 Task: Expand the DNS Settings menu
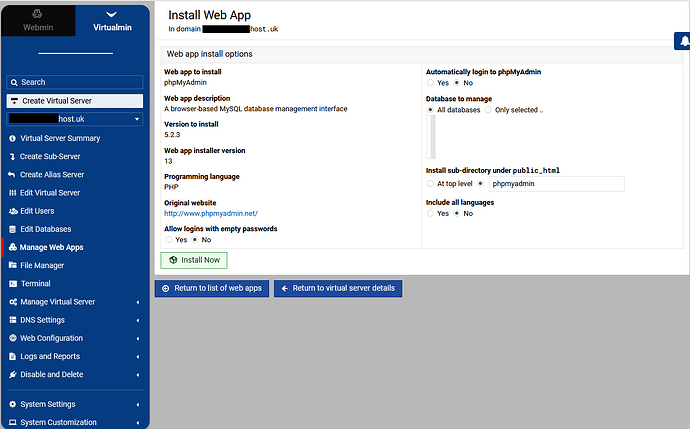(75, 320)
